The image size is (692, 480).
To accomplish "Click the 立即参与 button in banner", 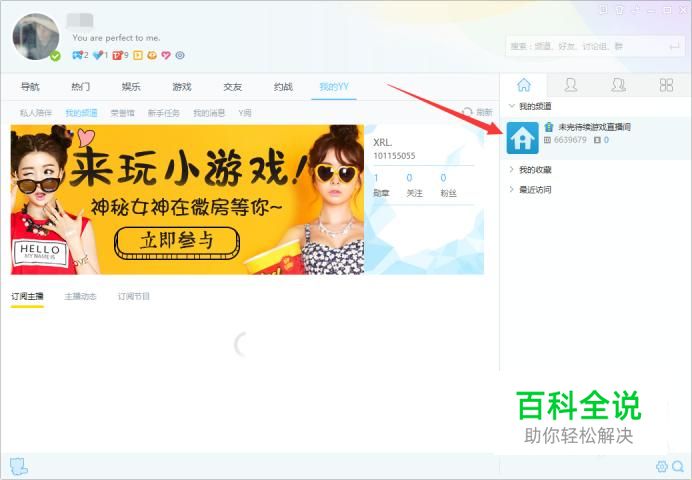I will coord(177,242).
